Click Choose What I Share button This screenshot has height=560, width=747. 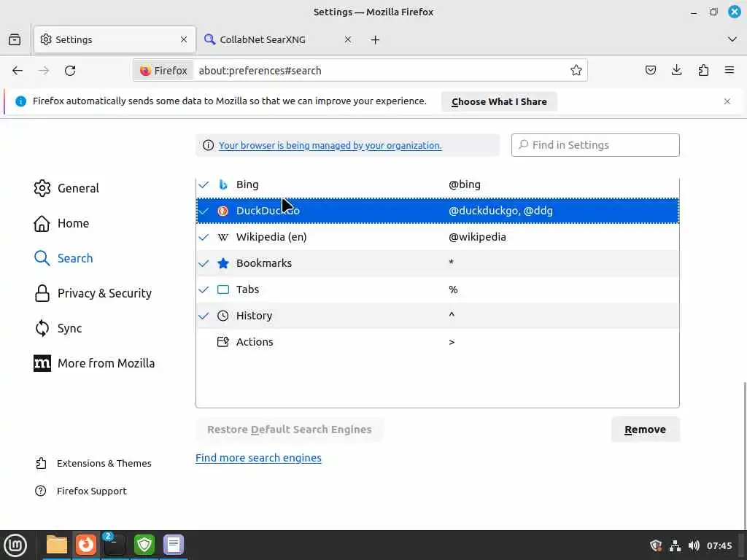(x=499, y=102)
